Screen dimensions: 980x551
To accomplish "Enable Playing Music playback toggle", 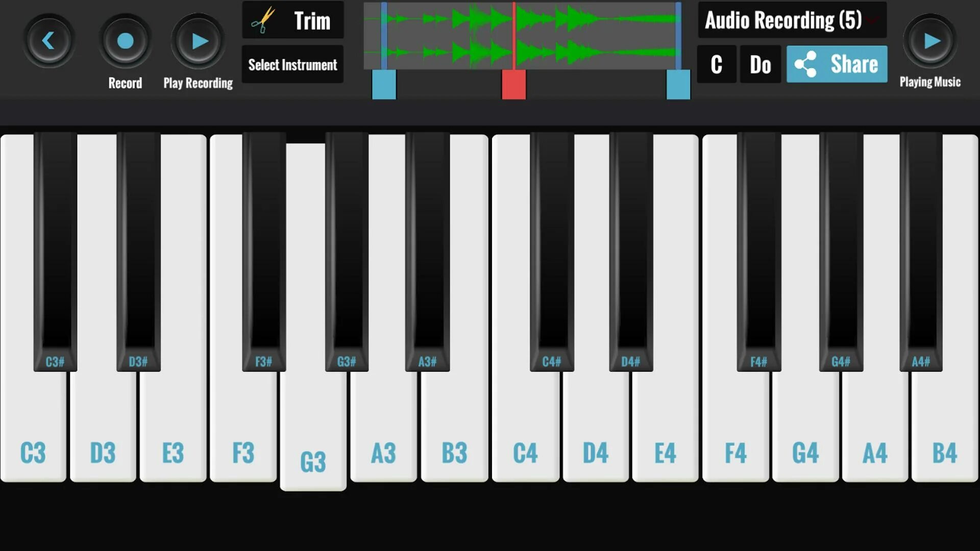I will [x=931, y=41].
